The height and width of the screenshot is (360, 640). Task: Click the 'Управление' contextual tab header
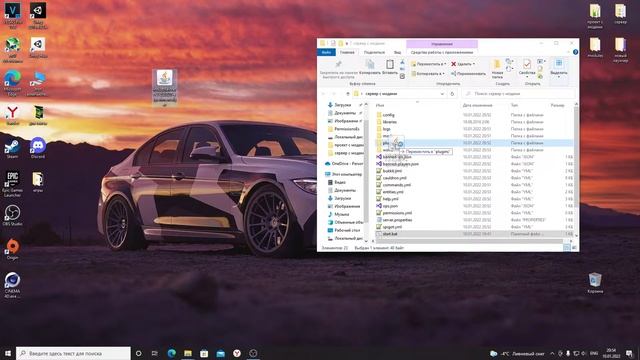(442, 43)
